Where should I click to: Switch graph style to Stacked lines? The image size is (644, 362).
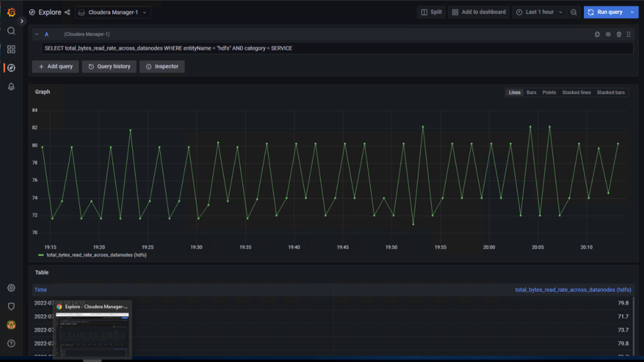point(576,93)
